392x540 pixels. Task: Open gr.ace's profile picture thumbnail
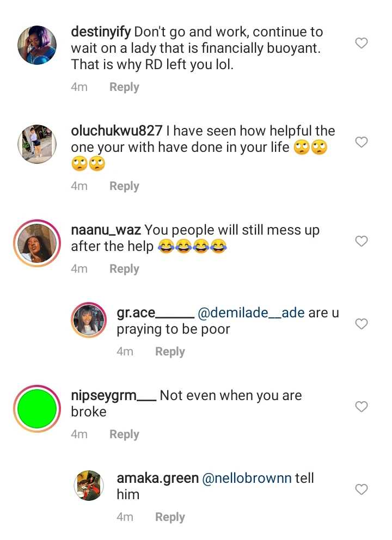[88, 320]
